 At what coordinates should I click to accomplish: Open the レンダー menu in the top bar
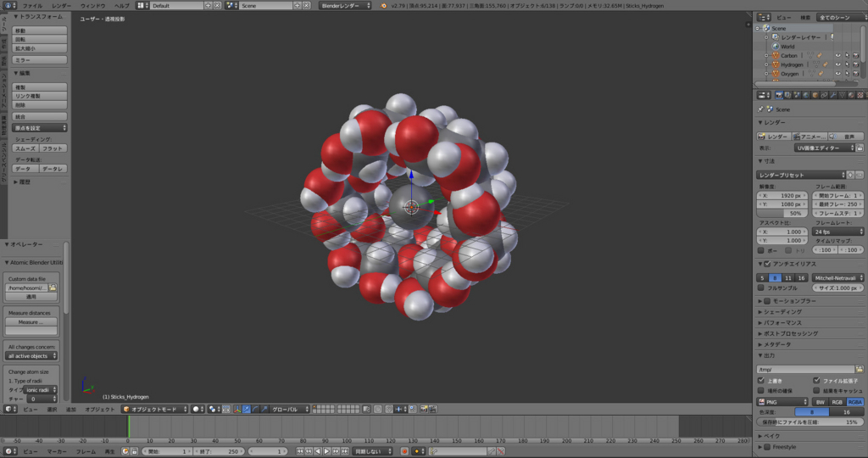[61, 6]
